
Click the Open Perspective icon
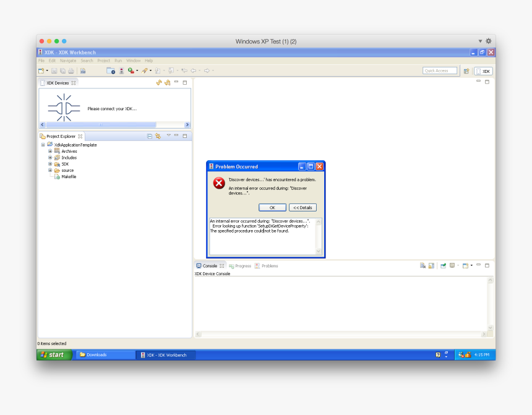[x=466, y=71]
